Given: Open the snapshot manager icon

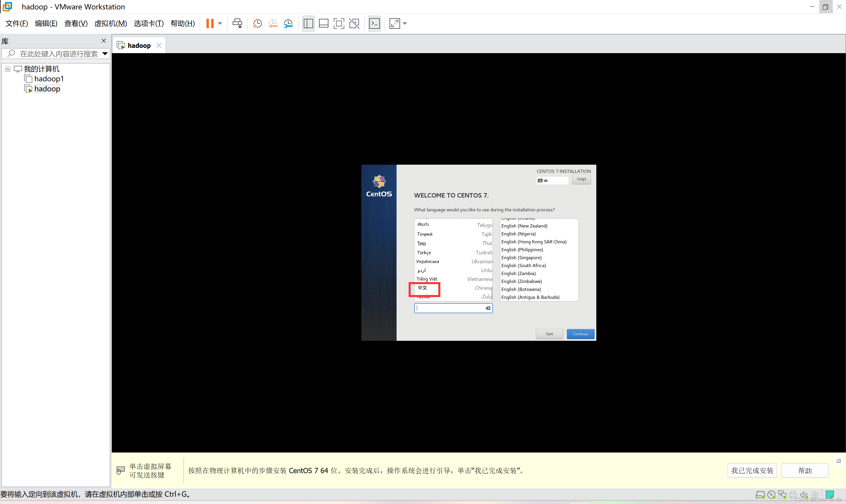Looking at the screenshot, I should pos(288,23).
